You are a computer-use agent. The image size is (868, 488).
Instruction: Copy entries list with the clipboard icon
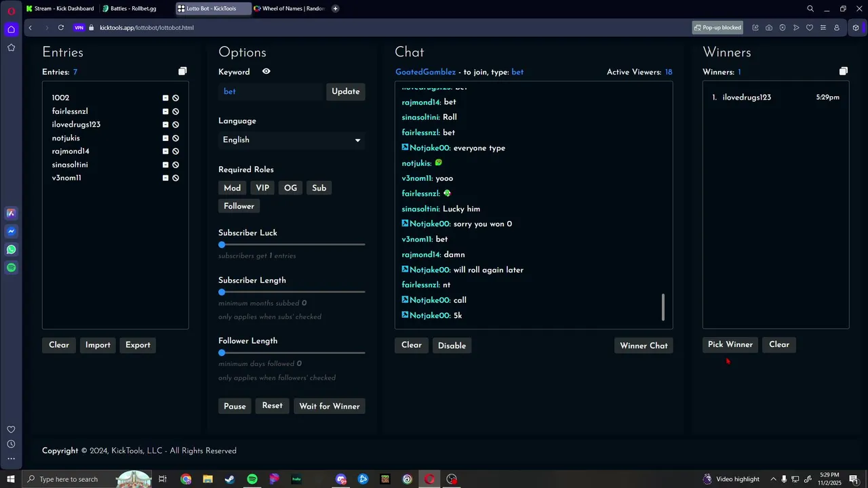tap(182, 71)
